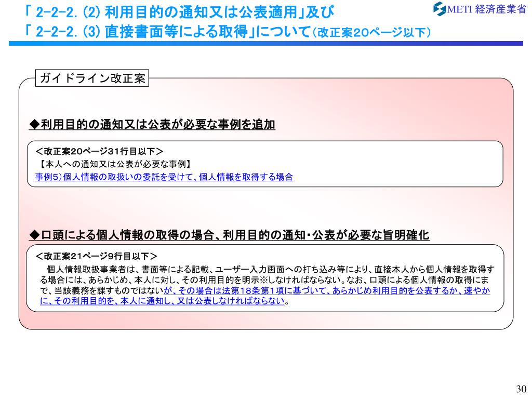This screenshot has height=399, width=532.
Task: Click the METI 経済産業省 logo
Action: 480,8
